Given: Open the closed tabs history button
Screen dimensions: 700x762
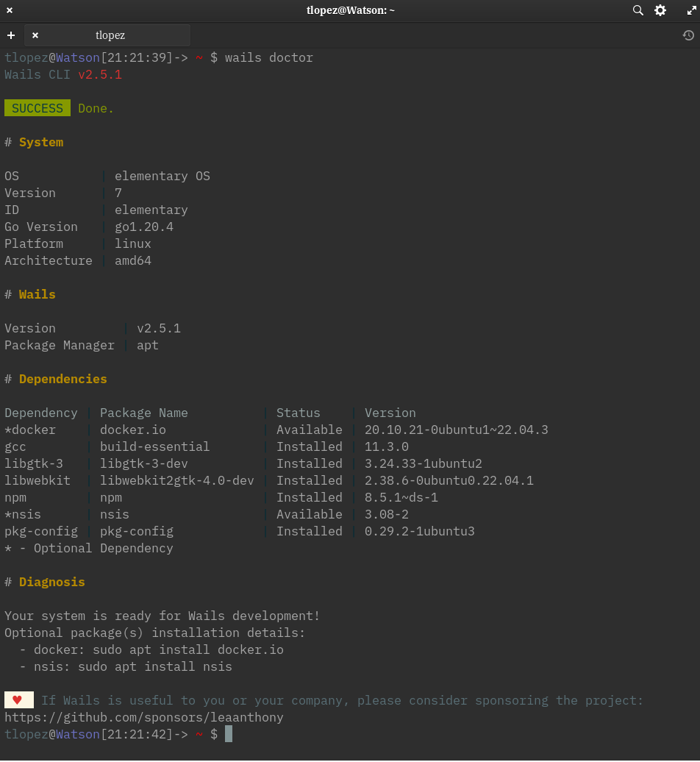Looking at the screenshot, I should (x=688, y=35).
